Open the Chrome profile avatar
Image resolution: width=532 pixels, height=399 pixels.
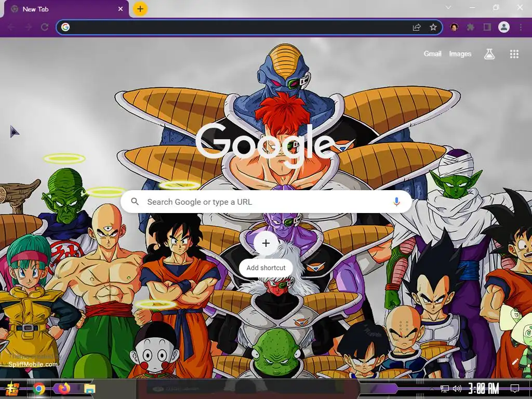(504, 27)
